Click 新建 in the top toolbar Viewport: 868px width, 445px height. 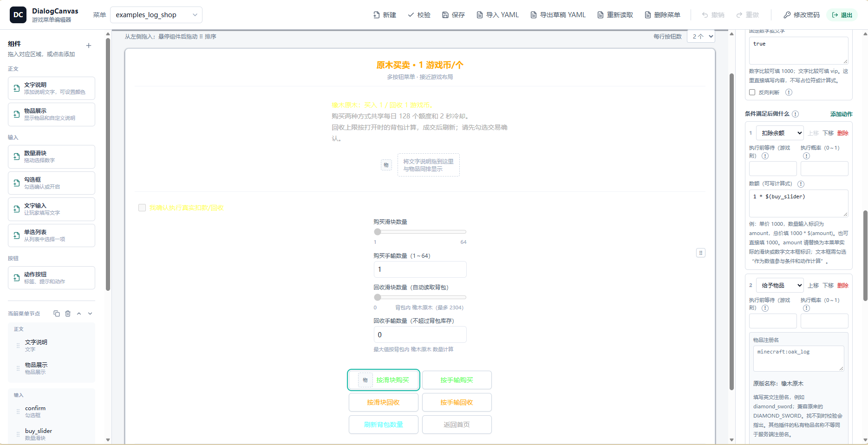click(x=385, y=15)
